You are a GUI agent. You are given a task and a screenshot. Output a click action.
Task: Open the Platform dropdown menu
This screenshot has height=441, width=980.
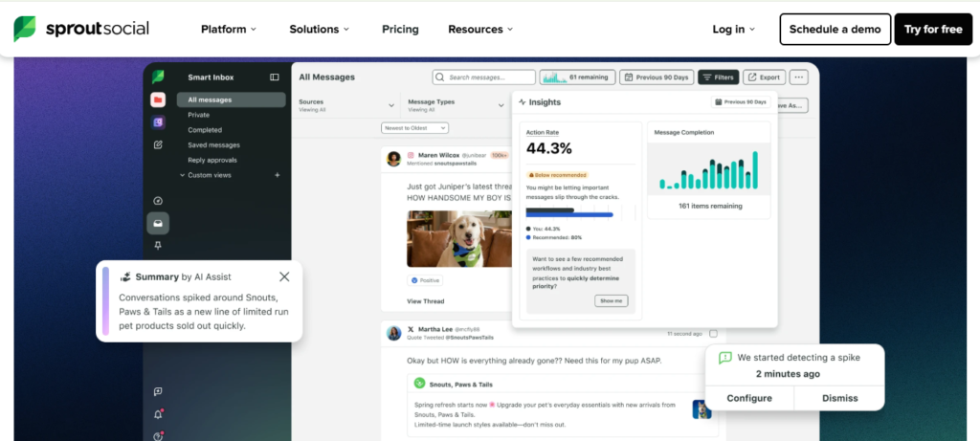pos(229,30)
